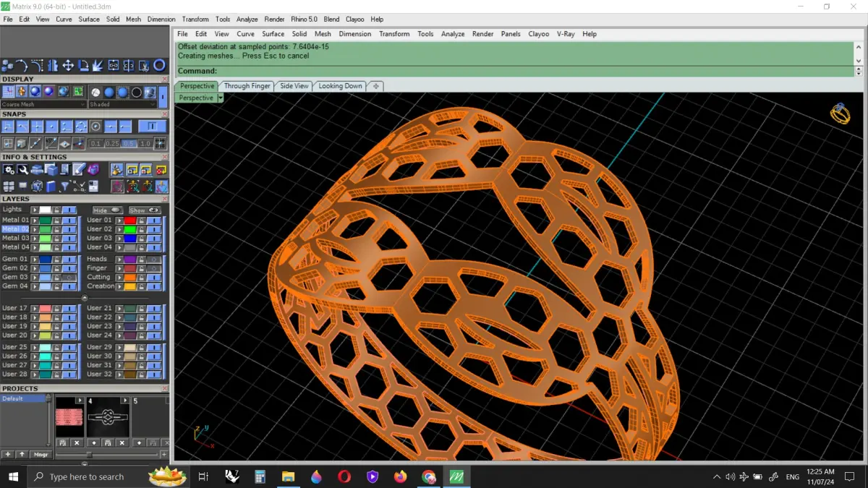
Task: Toggle lock on Lights layer
Action: click(56, 210)
